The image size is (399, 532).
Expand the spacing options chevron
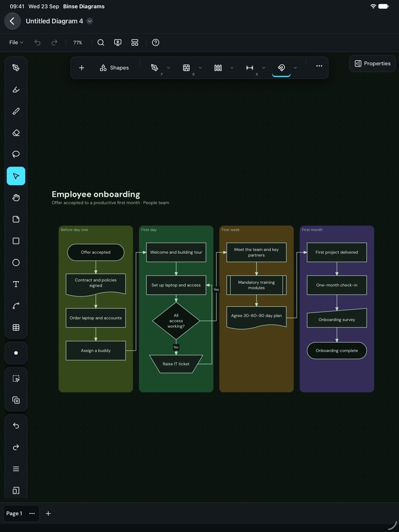tap(263, 68)
